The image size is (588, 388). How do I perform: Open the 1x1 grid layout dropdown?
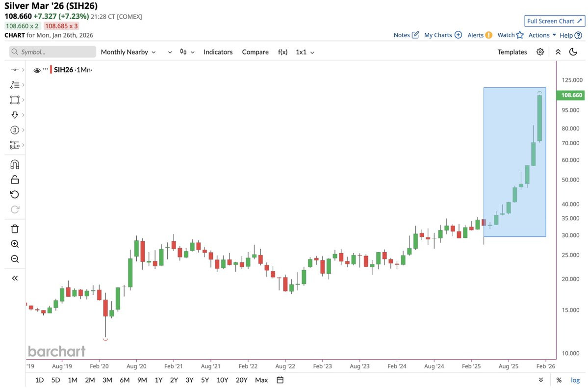(x=305, y=52)
